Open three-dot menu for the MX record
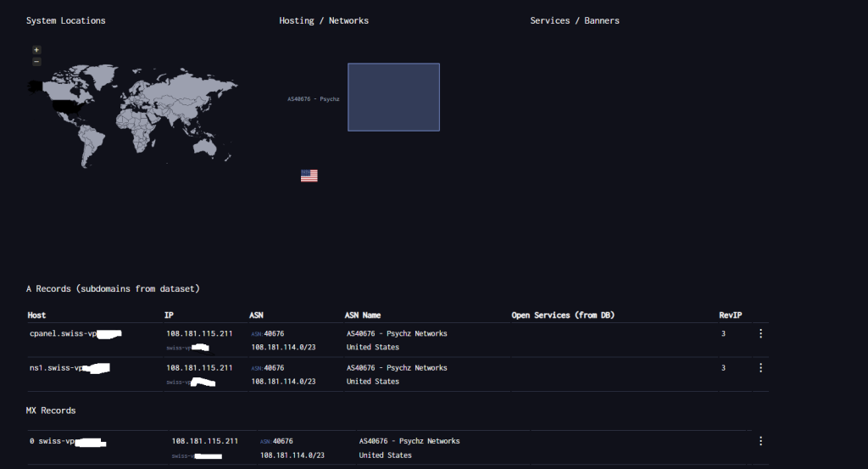This screenshot has height=469, width=868. (x=760, y=441)
